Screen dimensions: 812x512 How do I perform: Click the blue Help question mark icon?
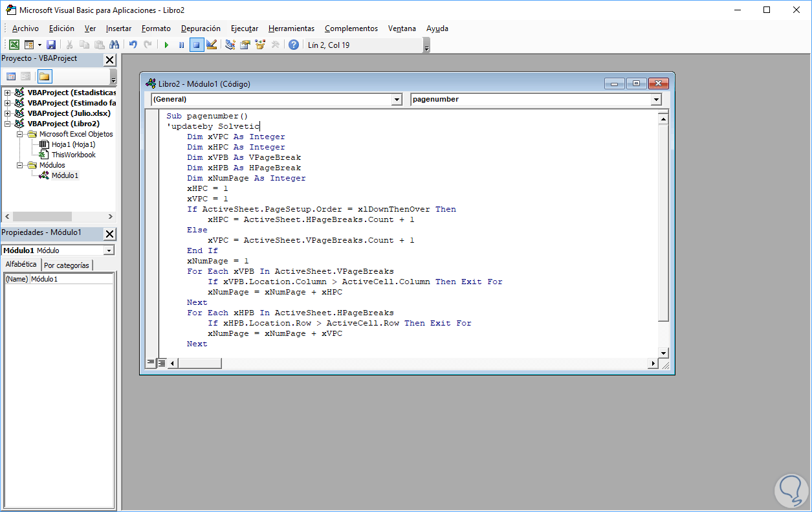click(294, 45)
